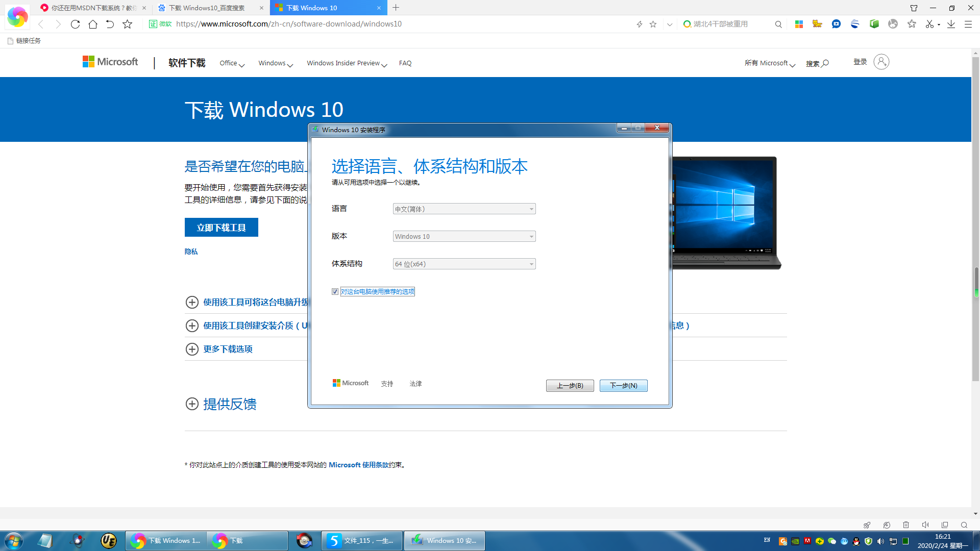Image resolution: width=980 pixels, height=551 pixels.
Task: Click the scissors screenshot tool icon
Action: (929, 24)
